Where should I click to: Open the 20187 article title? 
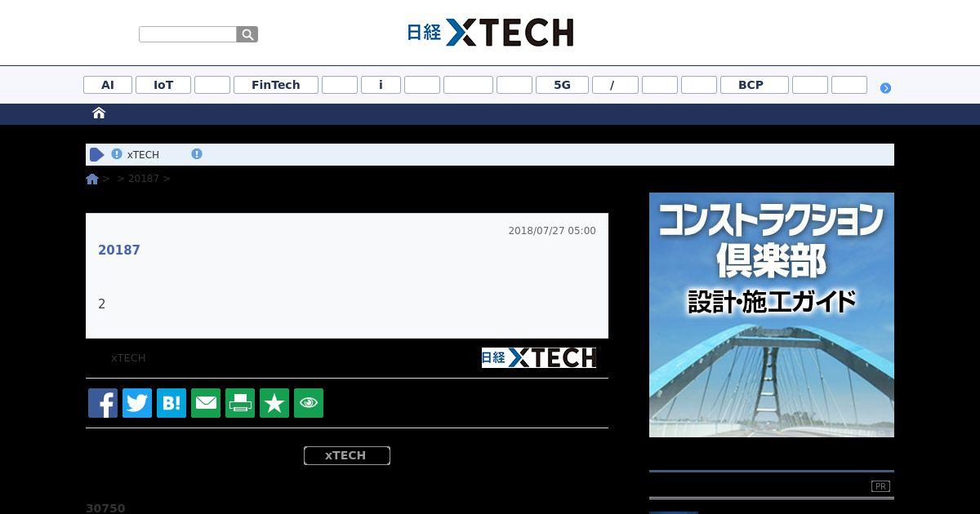coord(119,250)
